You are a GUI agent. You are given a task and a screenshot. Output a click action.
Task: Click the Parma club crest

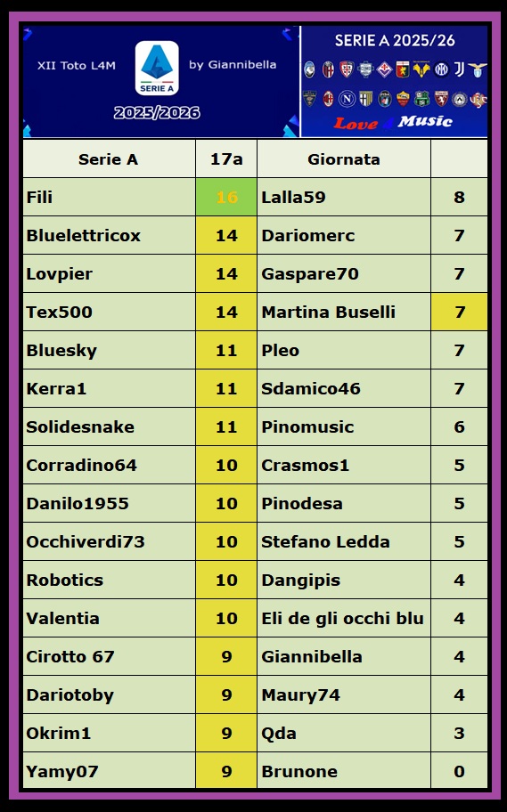pyautogui.click(x=366, y=99)
